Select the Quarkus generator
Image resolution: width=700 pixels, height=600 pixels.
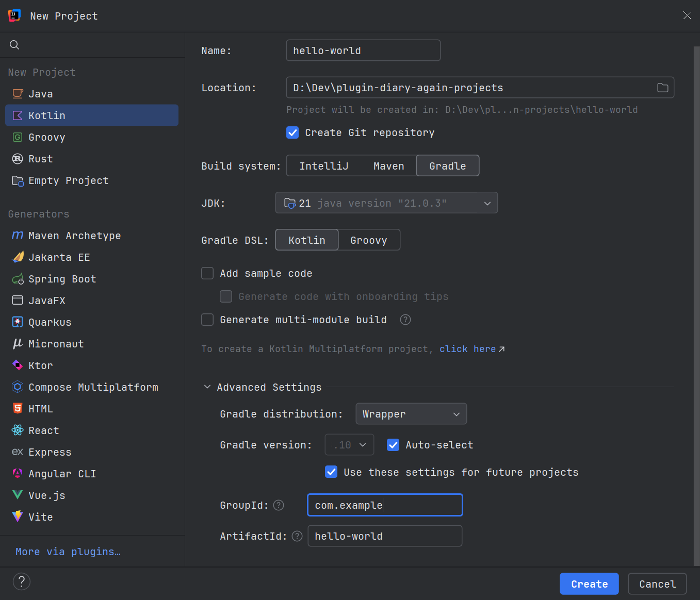(50, 322)
